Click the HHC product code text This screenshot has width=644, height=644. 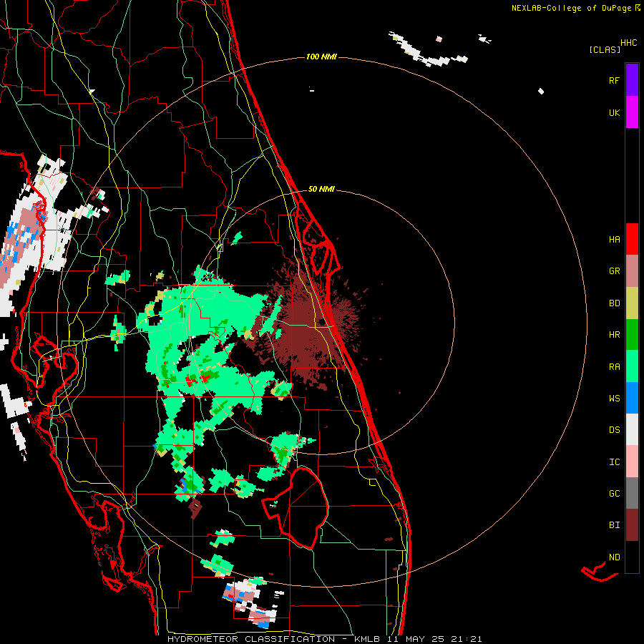(628, 43)
